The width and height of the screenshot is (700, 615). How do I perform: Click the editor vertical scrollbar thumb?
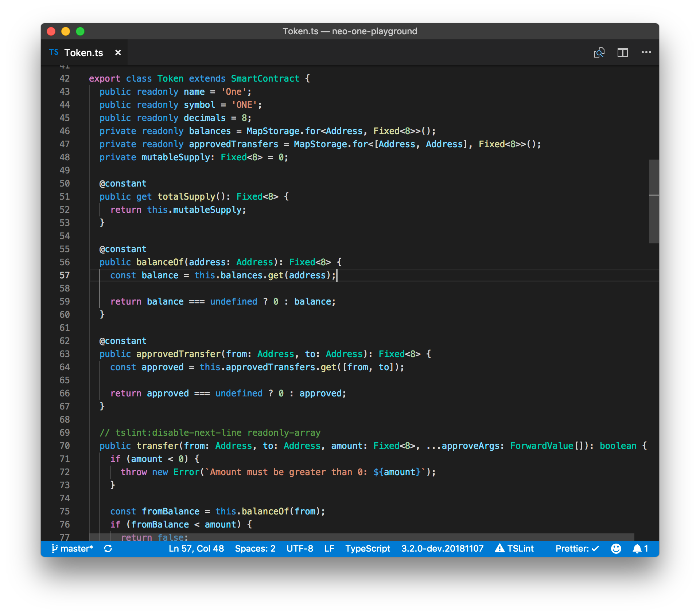tap(654, 201)
